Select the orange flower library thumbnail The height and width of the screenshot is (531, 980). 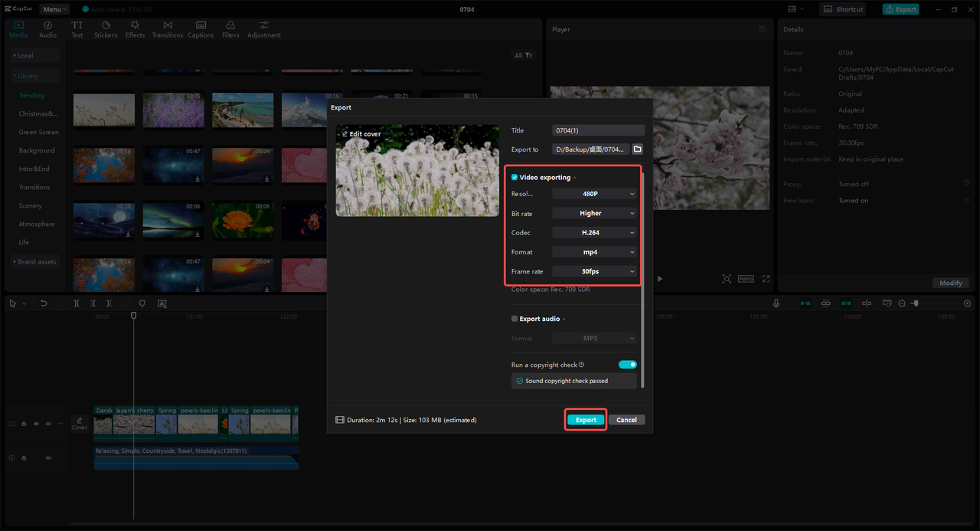(243, 221)
